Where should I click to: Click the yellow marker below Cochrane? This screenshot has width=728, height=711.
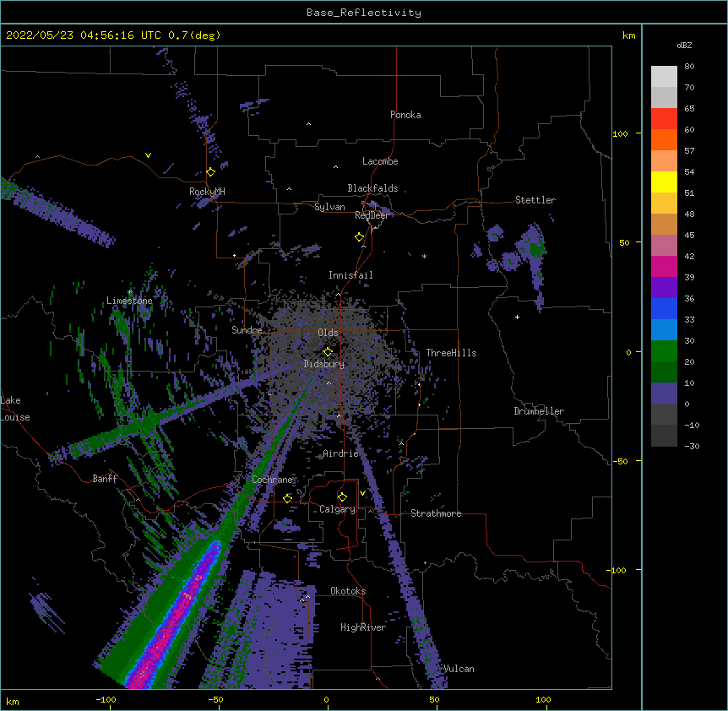288,498
